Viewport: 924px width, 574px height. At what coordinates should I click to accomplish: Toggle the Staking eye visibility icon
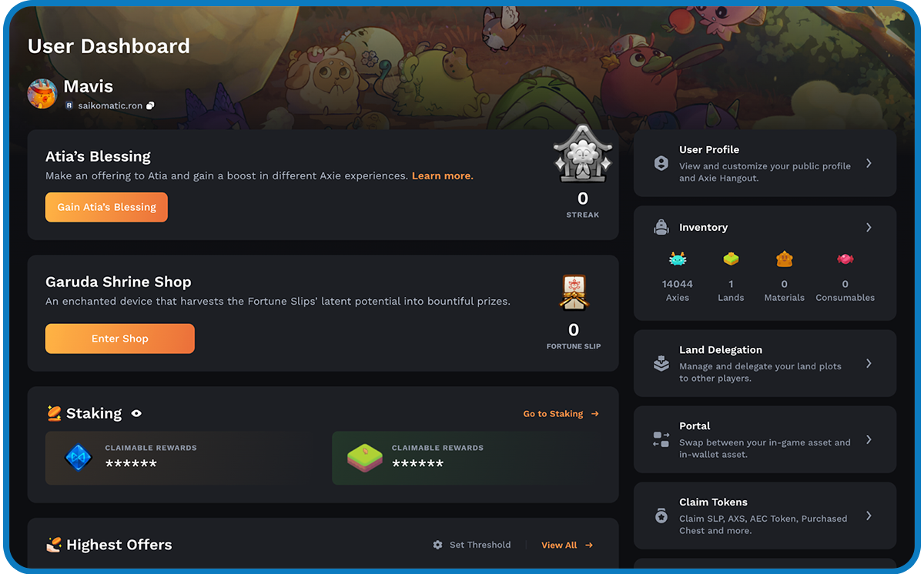click(x=136, y=413)
